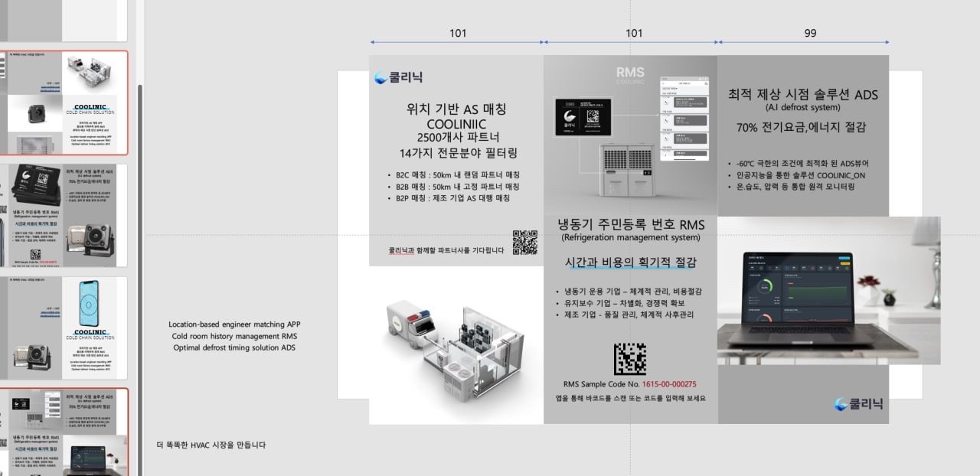Select the bullet '인공지능을 통한 솔루션 COOLINIC_ON'
This screenshot has width=980, height=476.
795,175
